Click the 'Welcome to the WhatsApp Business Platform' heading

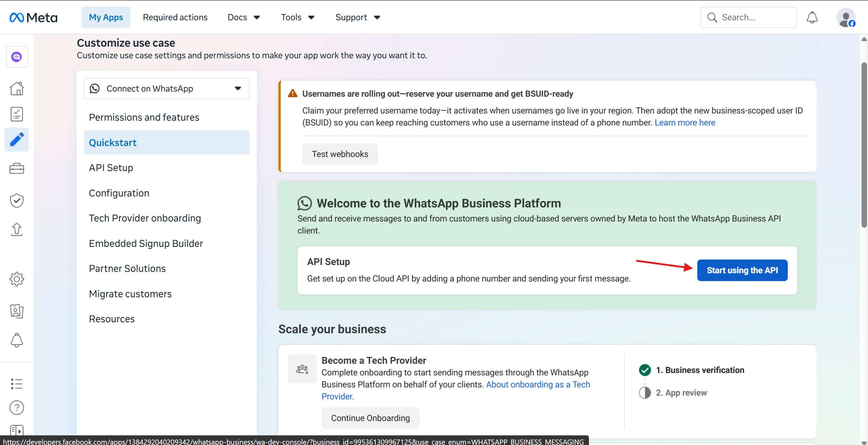coord(439,203)
